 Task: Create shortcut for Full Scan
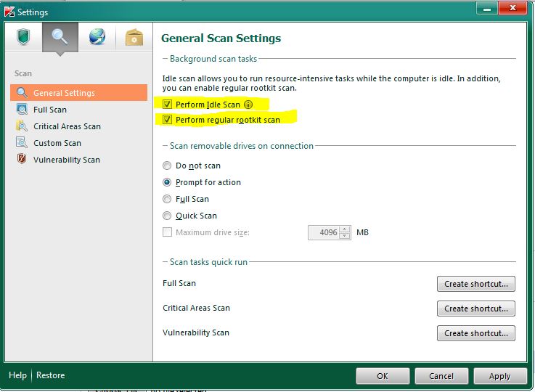pyautogui.click(x=476, y=284)
